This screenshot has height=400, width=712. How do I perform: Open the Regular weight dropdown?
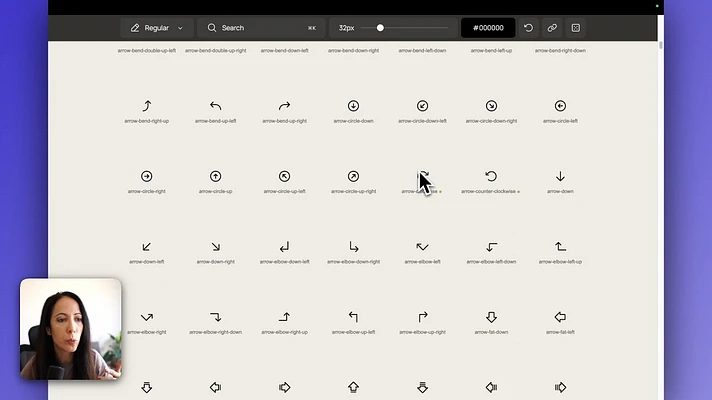[157, 28]
